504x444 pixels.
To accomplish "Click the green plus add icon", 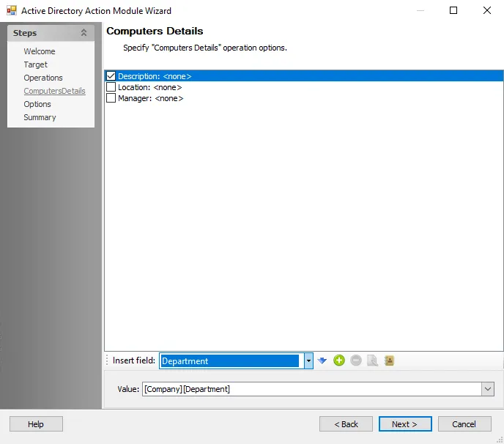I will [338, 360].
